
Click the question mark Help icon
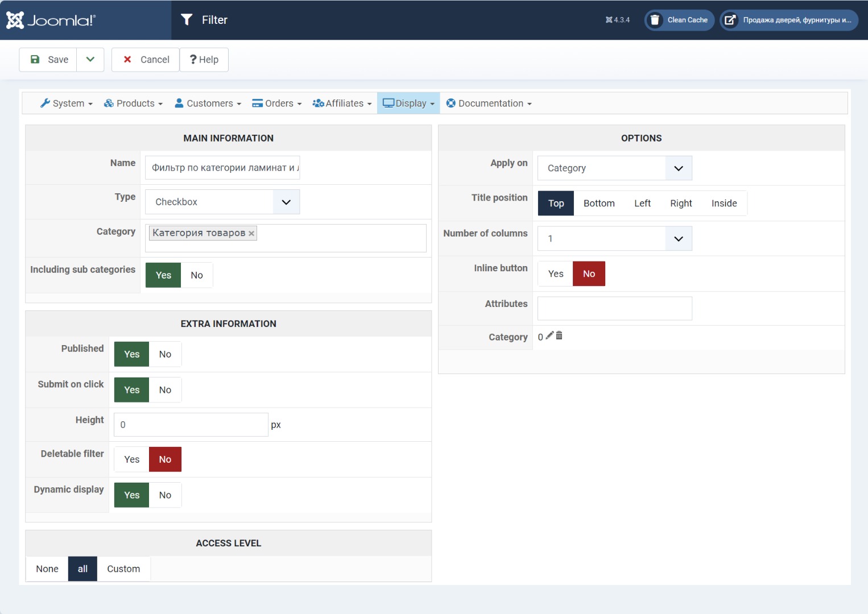193,59
